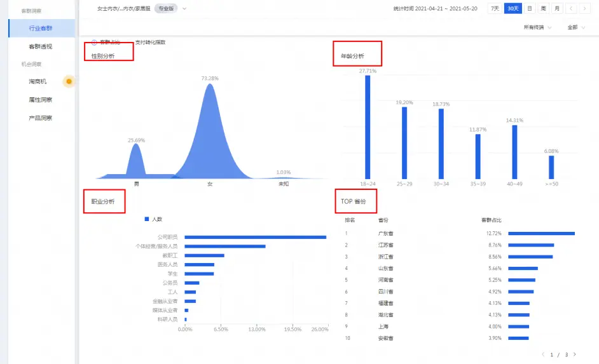Screen dimensions: 599x364
Task: Click the 18~24 age bar
Action: pyautogui.click(x=368, y=127)
